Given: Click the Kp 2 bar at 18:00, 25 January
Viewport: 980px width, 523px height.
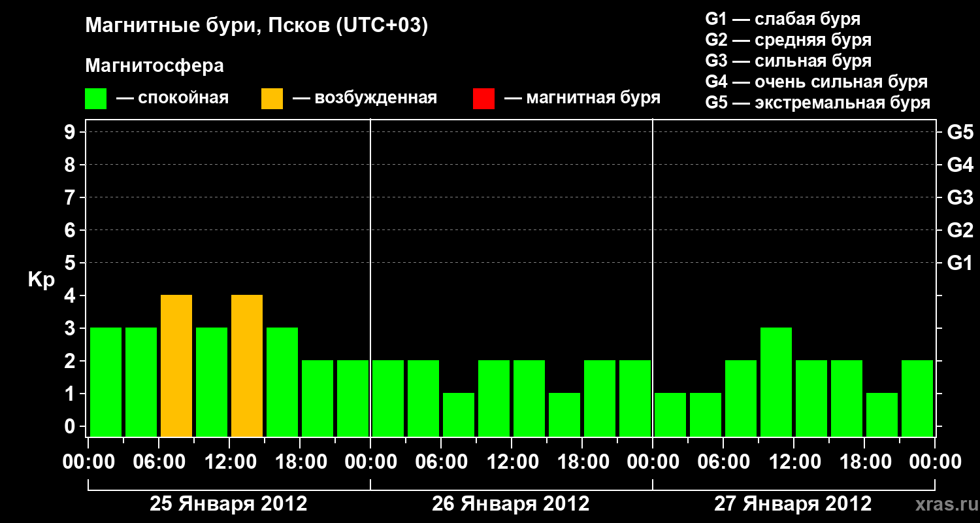Looking at the screenshot, I should (318, 398).
